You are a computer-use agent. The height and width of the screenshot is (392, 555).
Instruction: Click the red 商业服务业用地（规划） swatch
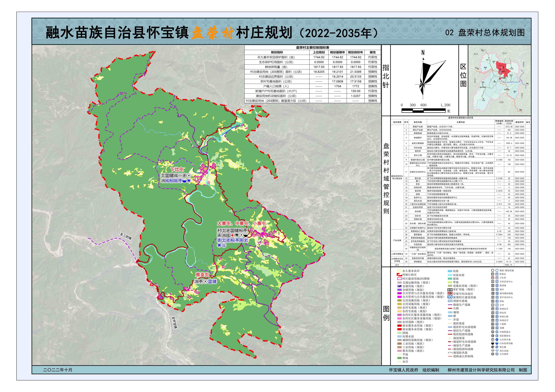pyautogui.click(x=399, y=329)
